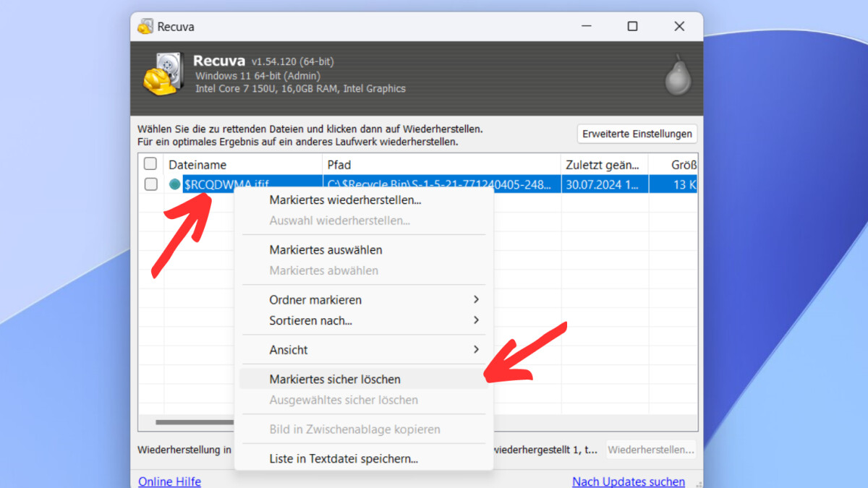Sort by Größe column header
Image resolution: width=868 pixels, height=488 pixels.
point(673,165)
